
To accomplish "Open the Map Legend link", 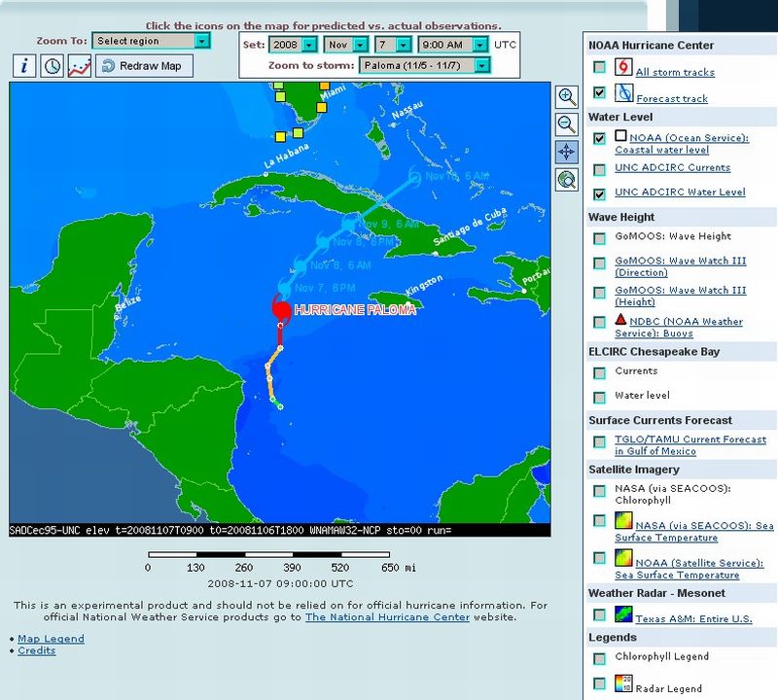I will [x=52, y=639].
